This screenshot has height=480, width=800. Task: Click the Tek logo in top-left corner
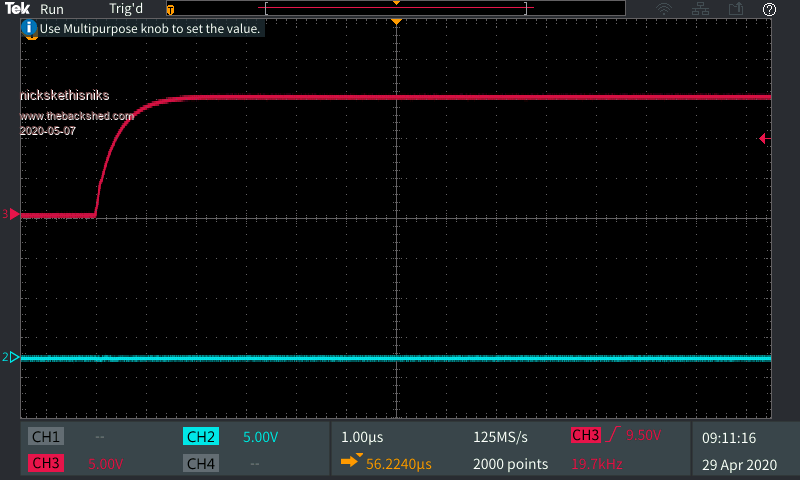(x=17, y=9)
